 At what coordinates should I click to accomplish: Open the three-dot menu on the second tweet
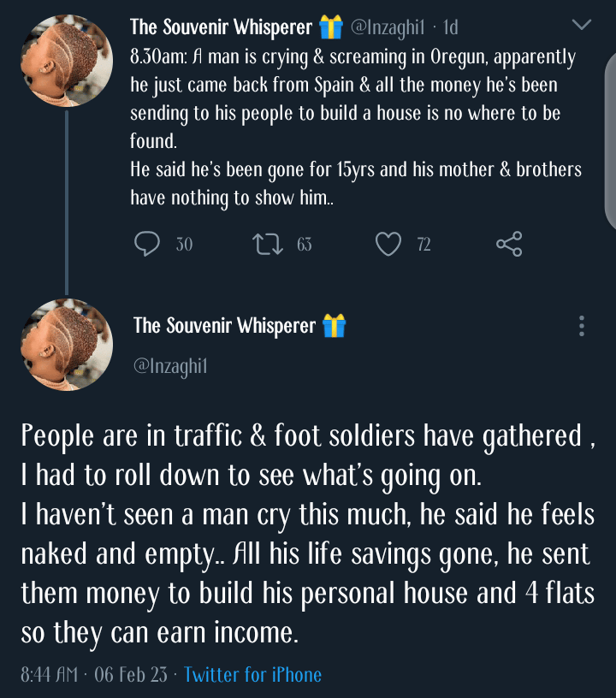click(582, 326)
